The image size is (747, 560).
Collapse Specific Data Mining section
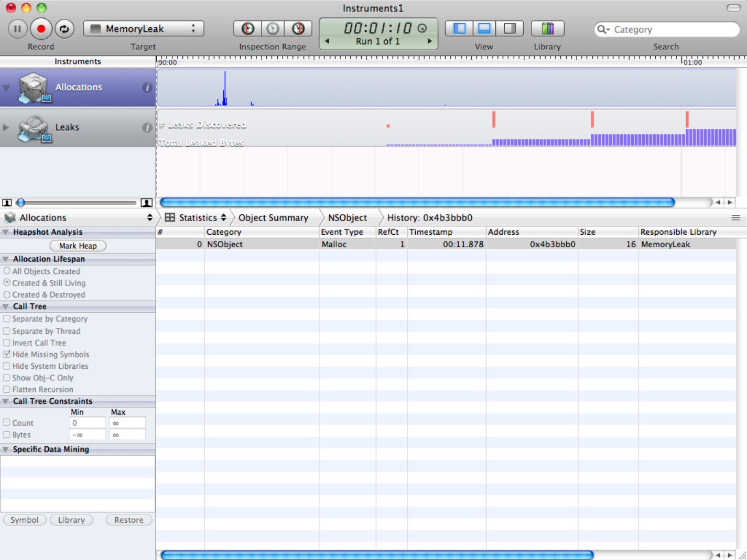tap(6, 449)
